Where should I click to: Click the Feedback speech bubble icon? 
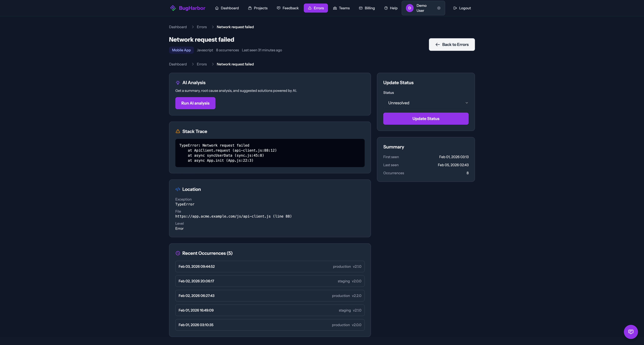[x=278, y=8]
